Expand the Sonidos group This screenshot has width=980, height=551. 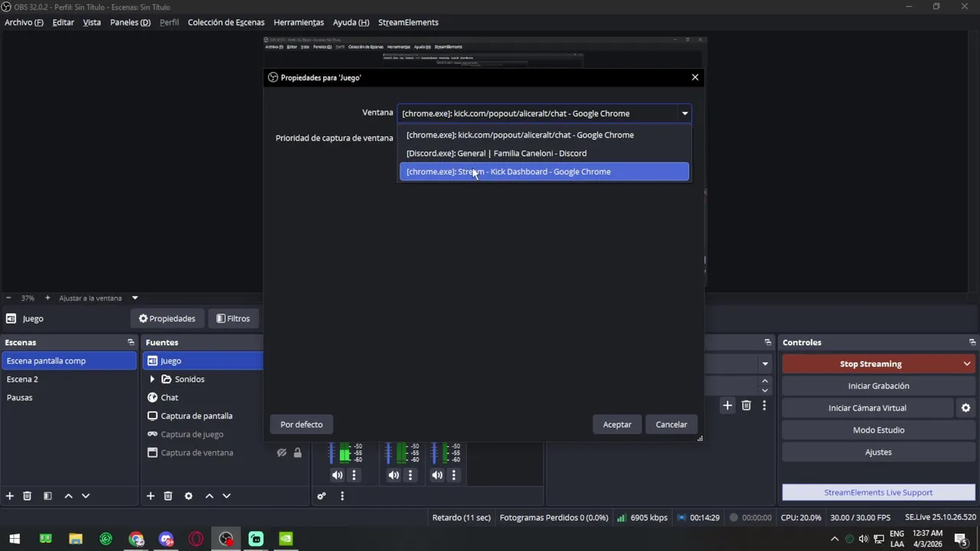coord(152,379)
